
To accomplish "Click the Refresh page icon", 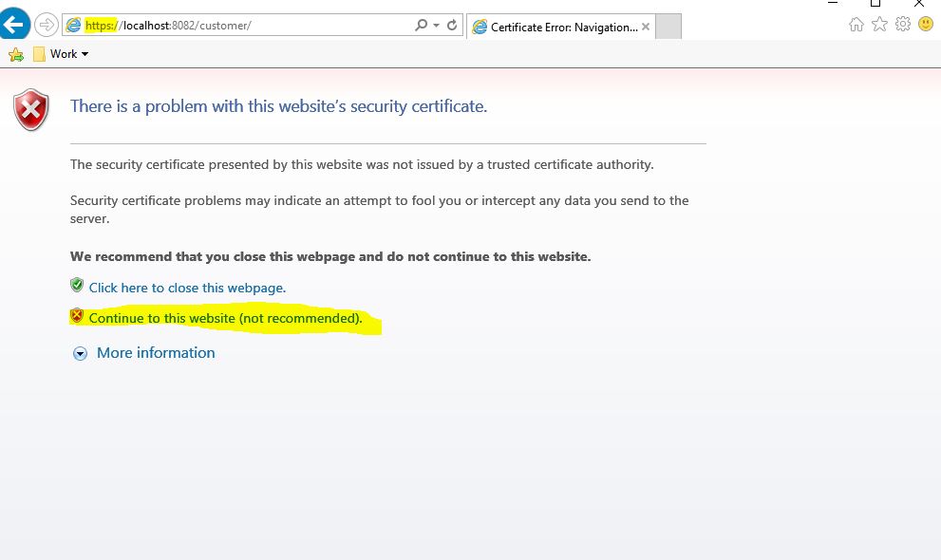I will 452,26.
